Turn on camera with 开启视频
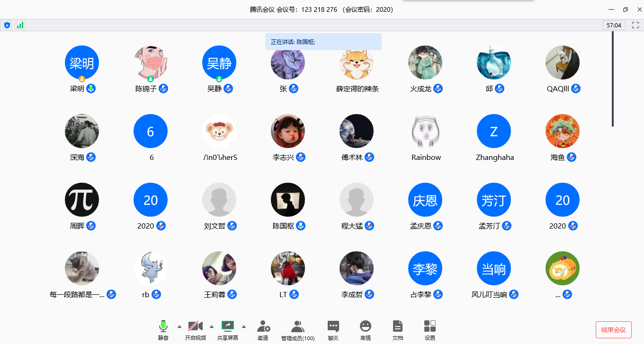The height and width of the screenshot is (344, 644). [195, 326]
